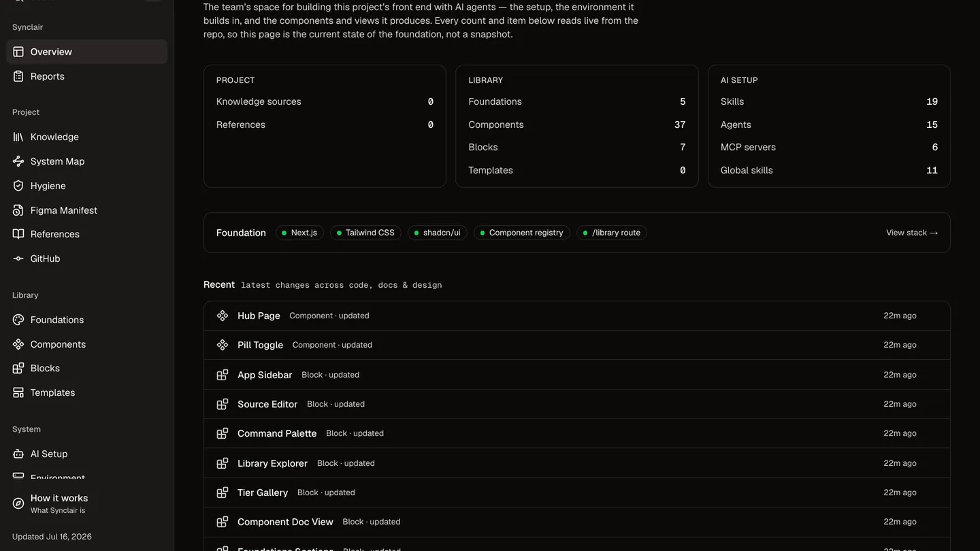Open the Library Explorer recent entry

click(577, 463)
